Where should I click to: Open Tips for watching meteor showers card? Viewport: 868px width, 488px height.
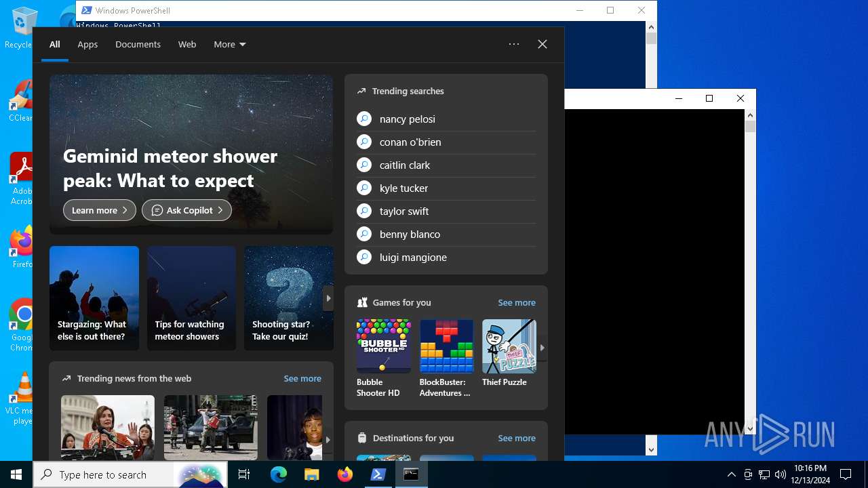pos(191,298)
